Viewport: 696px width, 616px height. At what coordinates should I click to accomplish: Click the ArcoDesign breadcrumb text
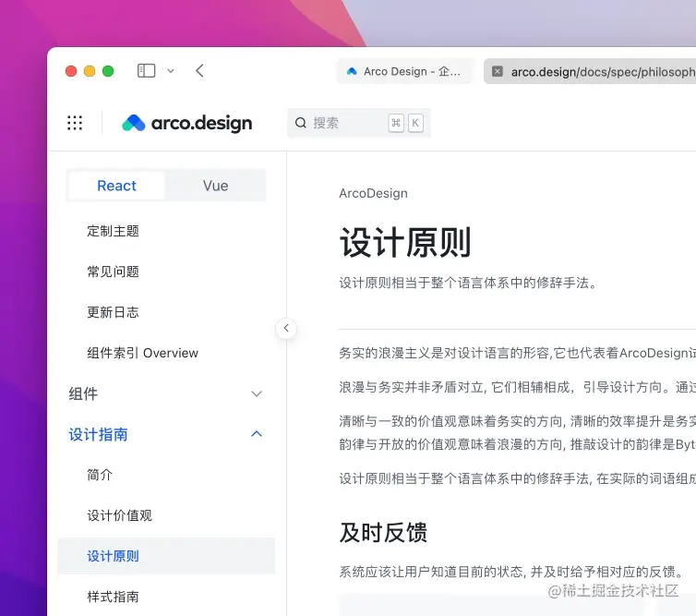tap(373, 193)
